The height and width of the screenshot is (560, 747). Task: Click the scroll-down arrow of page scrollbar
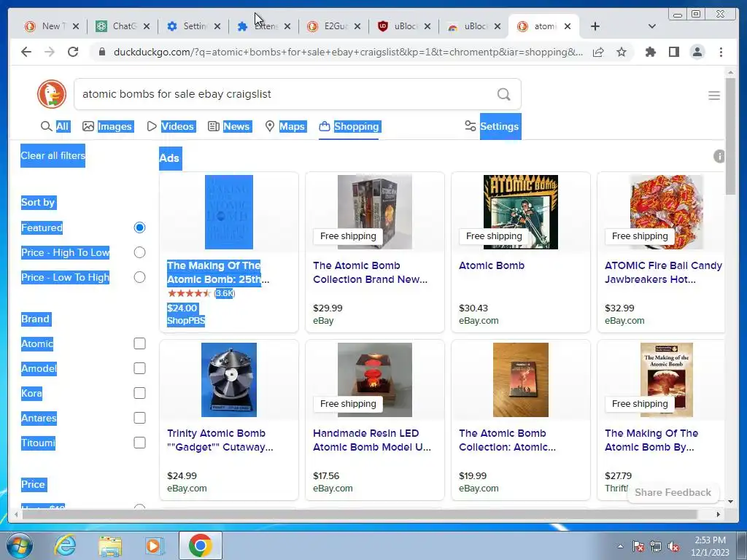(x=730, y=502)
